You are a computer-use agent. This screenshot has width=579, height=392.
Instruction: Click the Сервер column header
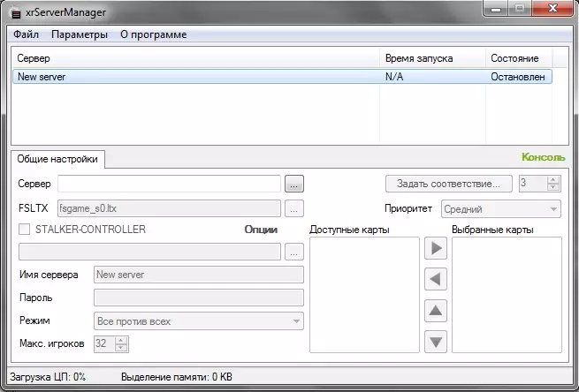point(195,58)
